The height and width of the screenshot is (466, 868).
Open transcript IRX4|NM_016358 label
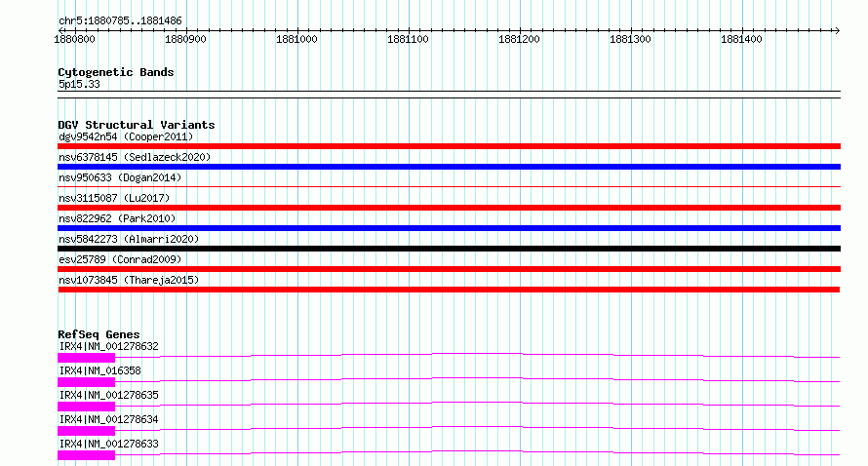coord(99,370)
